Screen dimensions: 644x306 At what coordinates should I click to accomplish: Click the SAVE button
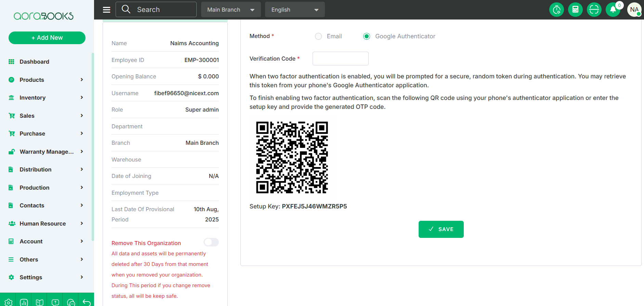point(441,229)
